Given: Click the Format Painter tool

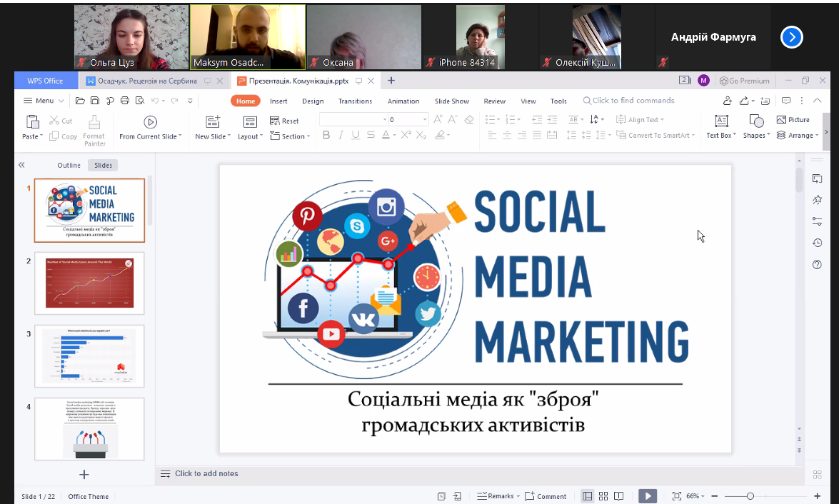Looking at the screenshot, I should [94, 128].
